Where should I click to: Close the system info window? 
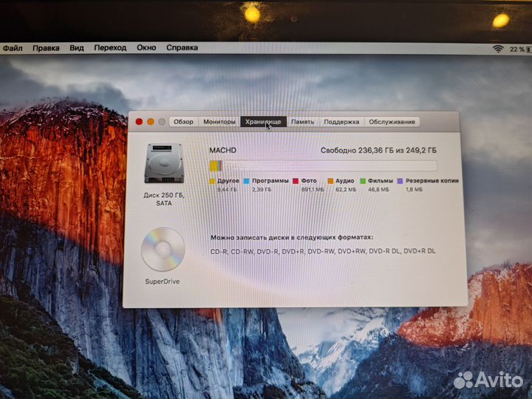(x=139, y=122)
